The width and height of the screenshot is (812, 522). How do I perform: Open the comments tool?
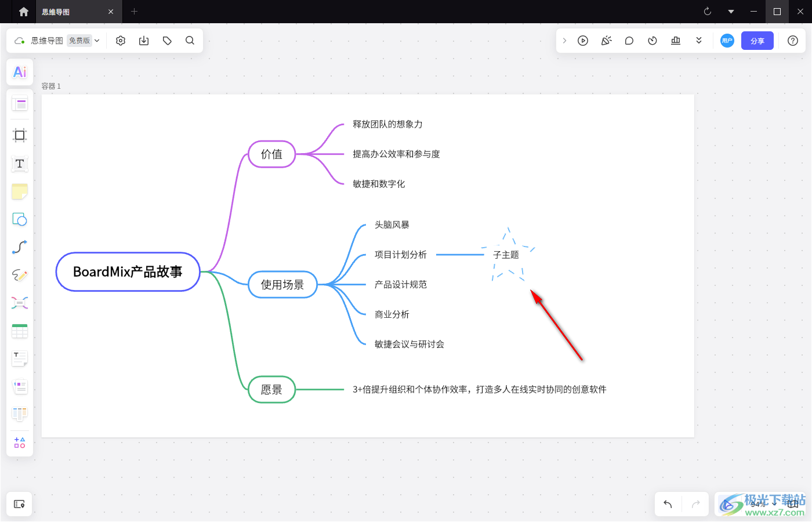[629, 41]
